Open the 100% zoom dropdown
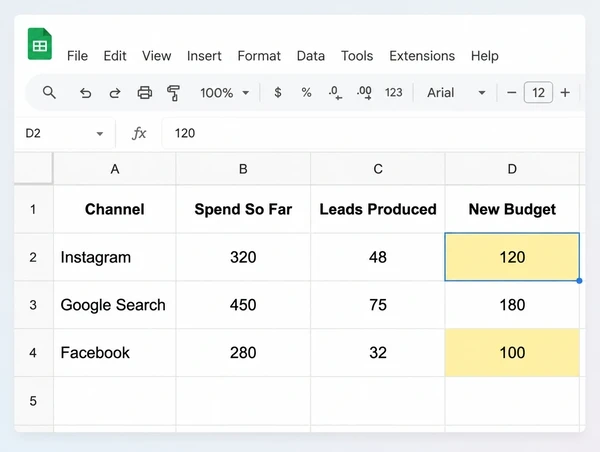 pyautogui.click(x=225, y=93)
